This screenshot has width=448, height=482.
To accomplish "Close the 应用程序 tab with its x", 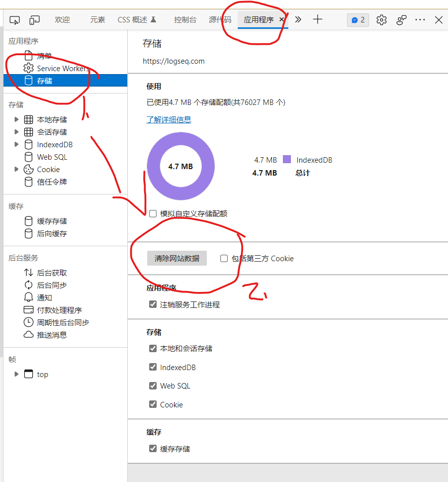I will point(281,19).
